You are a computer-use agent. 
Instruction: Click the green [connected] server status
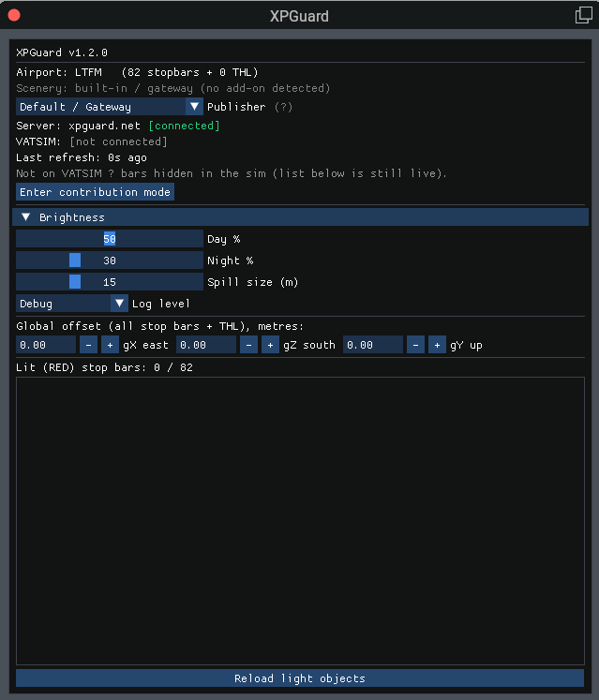coord(184,126)
